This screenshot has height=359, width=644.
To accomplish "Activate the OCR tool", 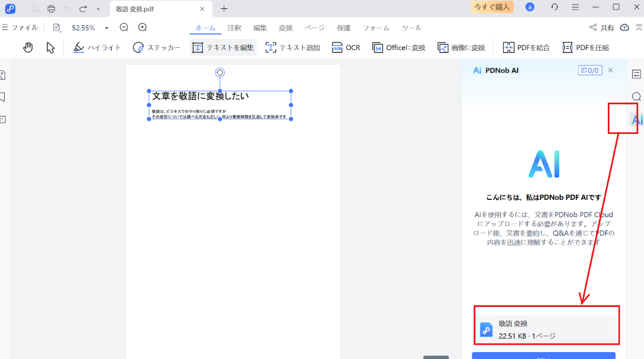I will (346, 47).
